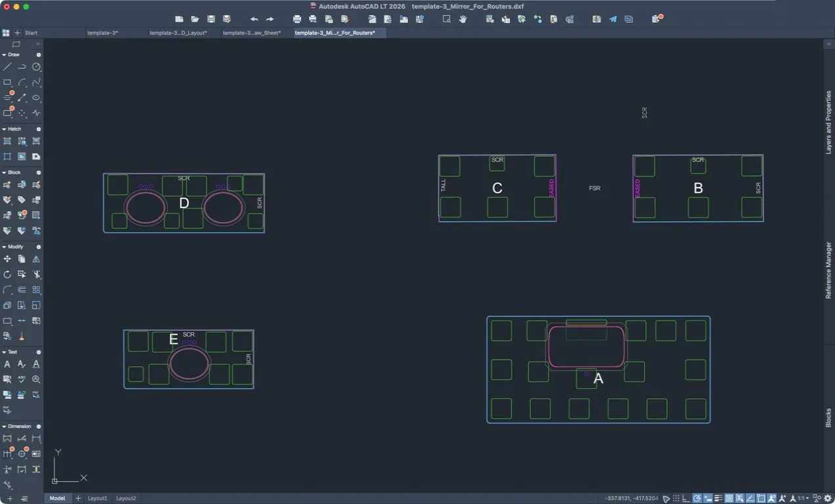Screen dimensions: 835x504
Task: Switch to template-3...D_Layout* tab
Action: coord(179,32)
